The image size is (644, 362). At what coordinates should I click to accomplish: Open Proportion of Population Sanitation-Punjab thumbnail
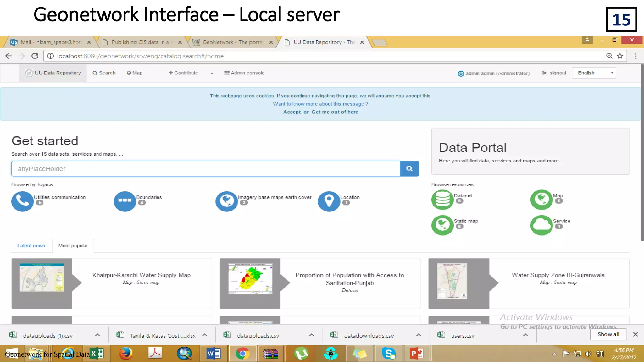(x=250, y=279)
